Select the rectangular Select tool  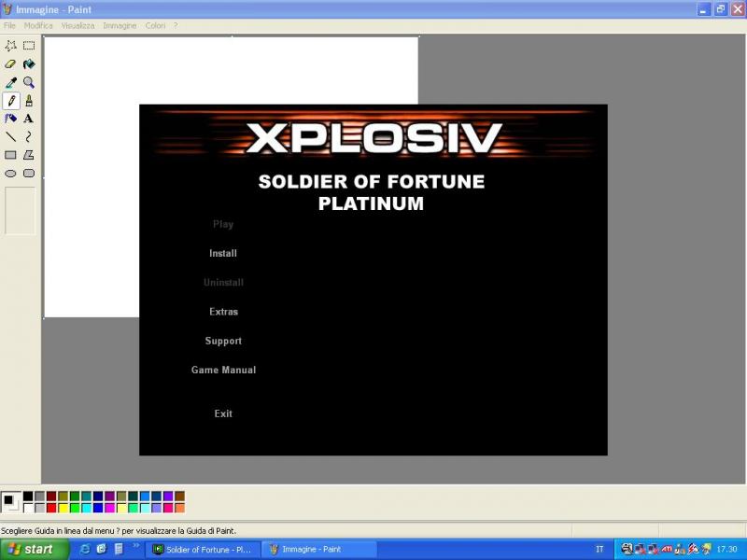[x=29, y=46]
